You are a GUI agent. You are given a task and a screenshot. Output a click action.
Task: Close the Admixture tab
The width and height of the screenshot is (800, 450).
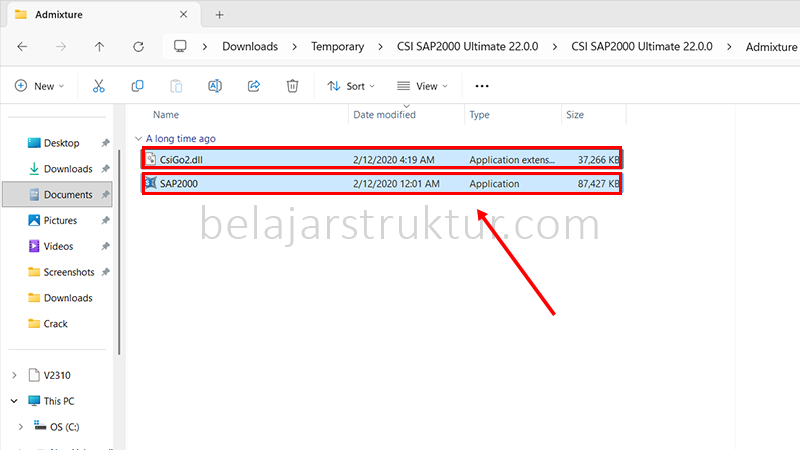pos(183,15)
